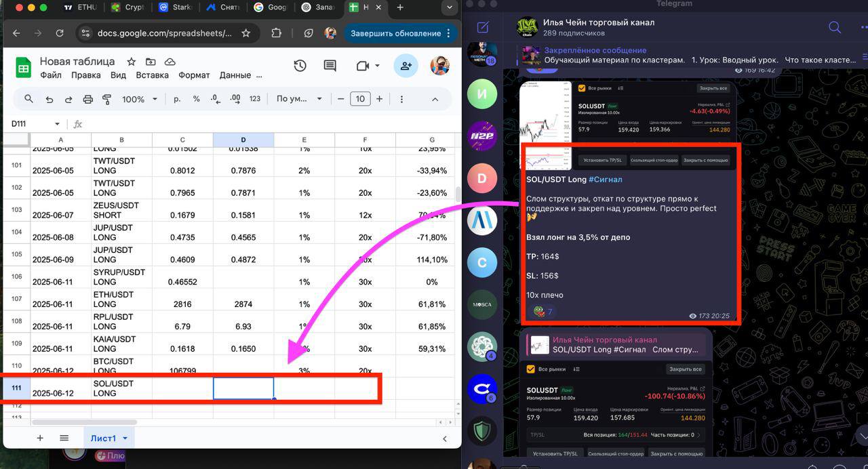868x469 pixels.
Task: Switch to the ETHU TradingView tab
Action: click(x=81, y=7)
